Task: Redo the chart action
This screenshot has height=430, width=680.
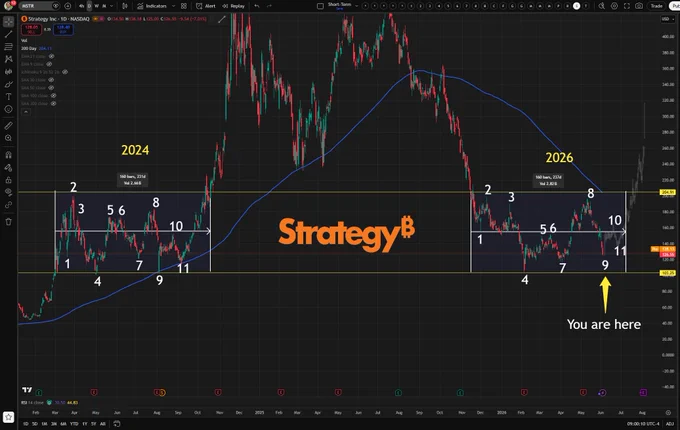Action: pos(269,6)
